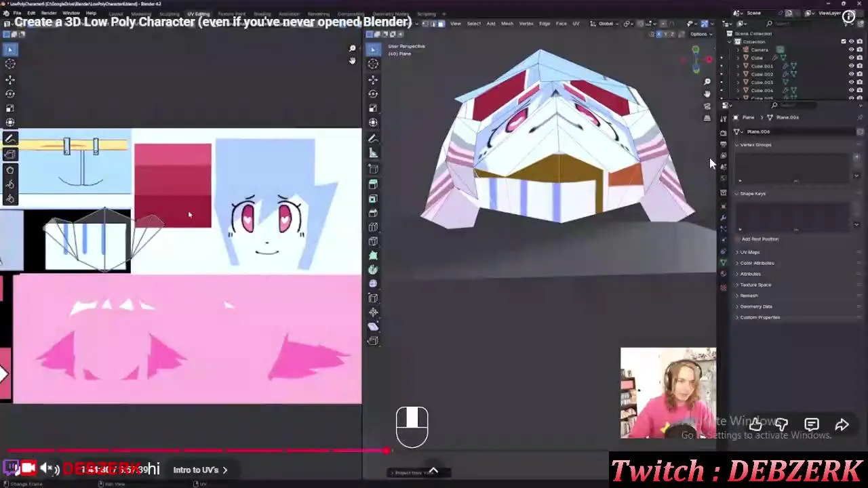
Task: Open Modifiers wrench tab in Properties
Action: (x=724, y=218)
